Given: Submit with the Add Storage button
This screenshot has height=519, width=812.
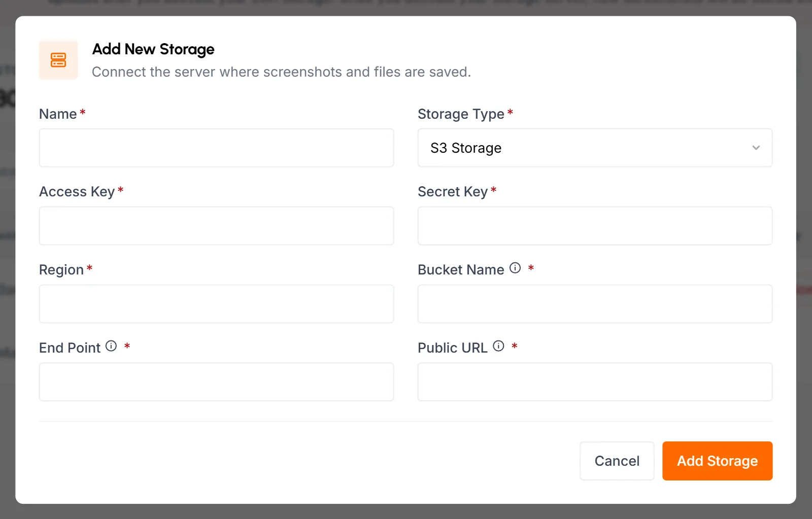Looking at the screenshot, I should (717, 461).
